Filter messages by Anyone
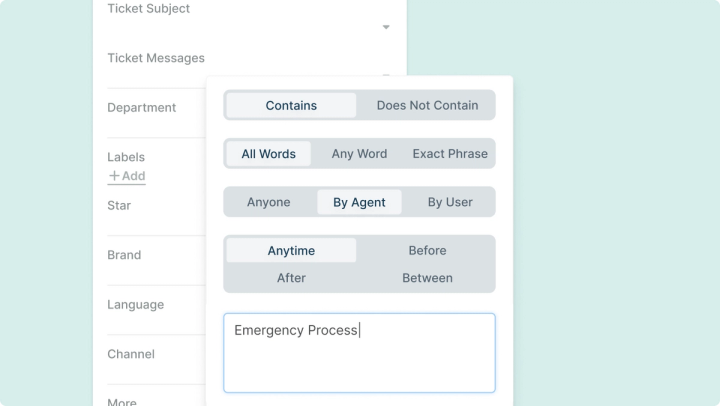This screenshot has width=720, height=406. [269, 202]
